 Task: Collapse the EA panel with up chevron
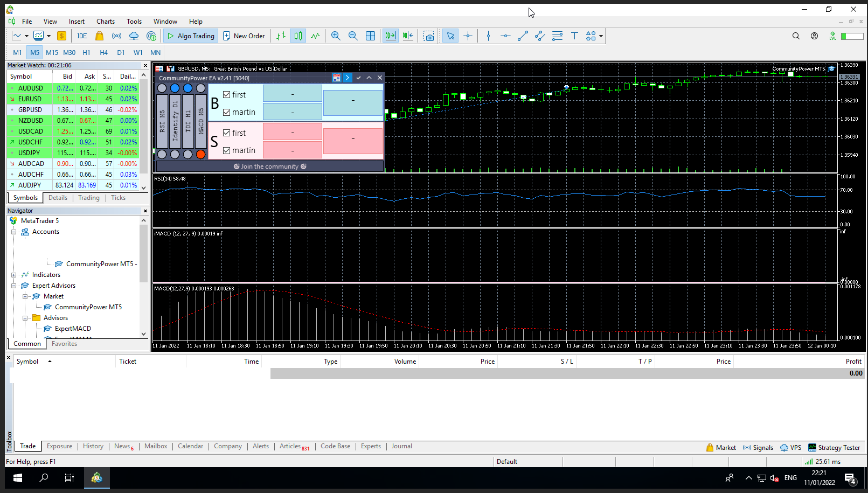click(x=369, y=78)
